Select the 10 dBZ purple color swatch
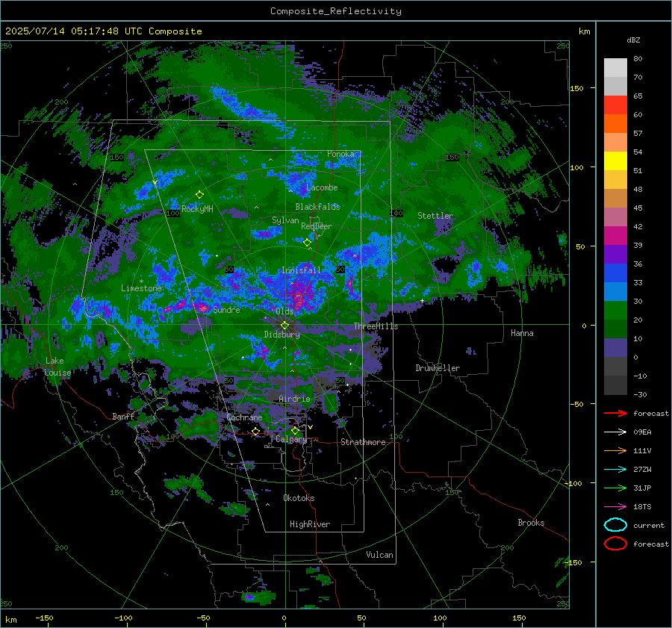 (x=615, y=348)
